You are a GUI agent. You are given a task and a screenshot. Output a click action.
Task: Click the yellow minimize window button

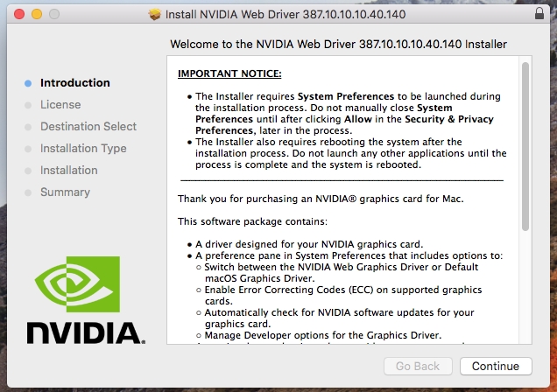[x=37, y=14]
